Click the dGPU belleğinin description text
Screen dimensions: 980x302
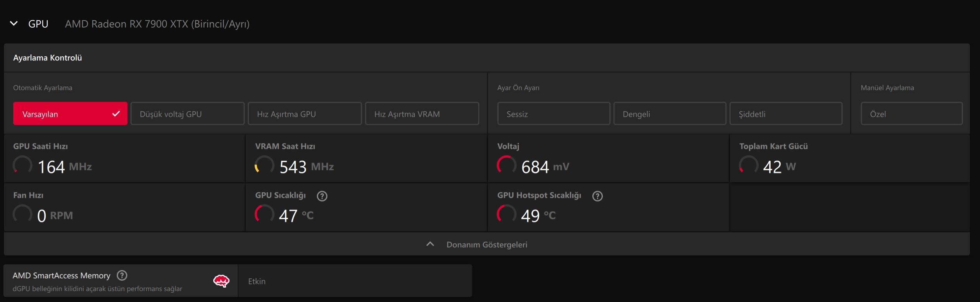(97, 289)
